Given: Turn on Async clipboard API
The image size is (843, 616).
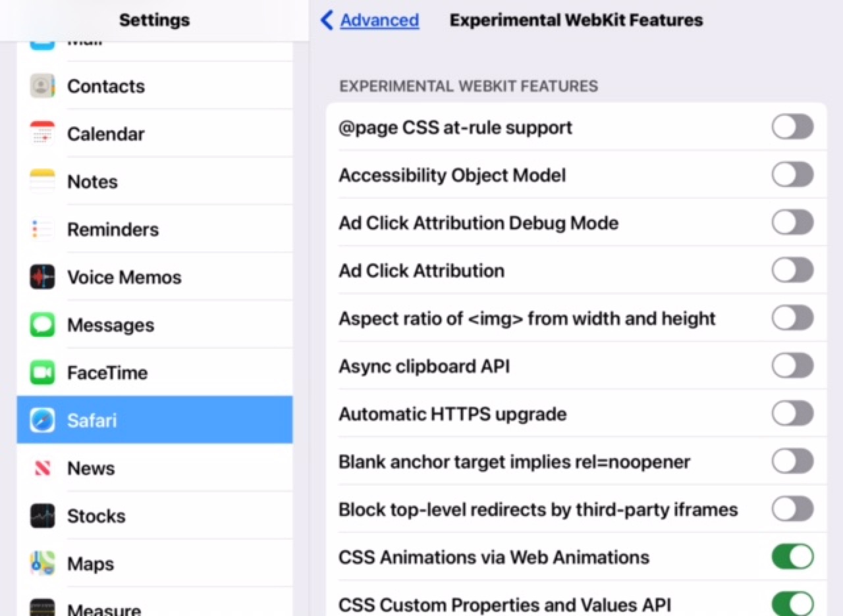Looking at the screenshot, I should [x=793, y=366].
